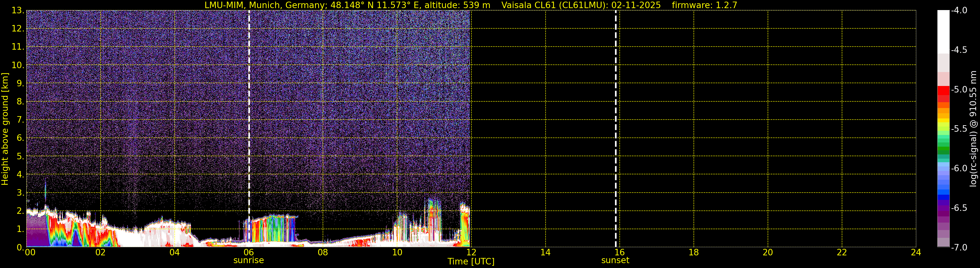
Task: Click the "log(rc-signal) @ 910.55 nm" colorbar title
Action: [x=973, y=129]
